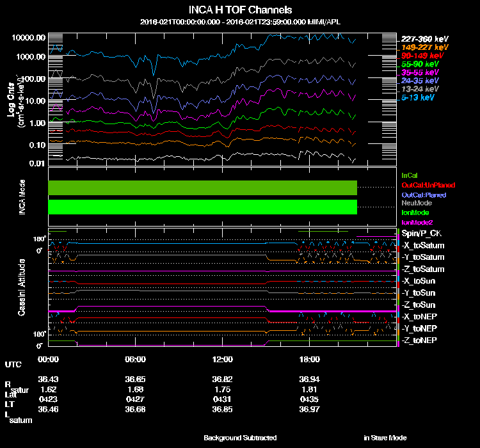The width and height of the screenshot is (480, 448).
Task: Select the OutCal:UnPlaned legend entry
Action: coord(424,185)
